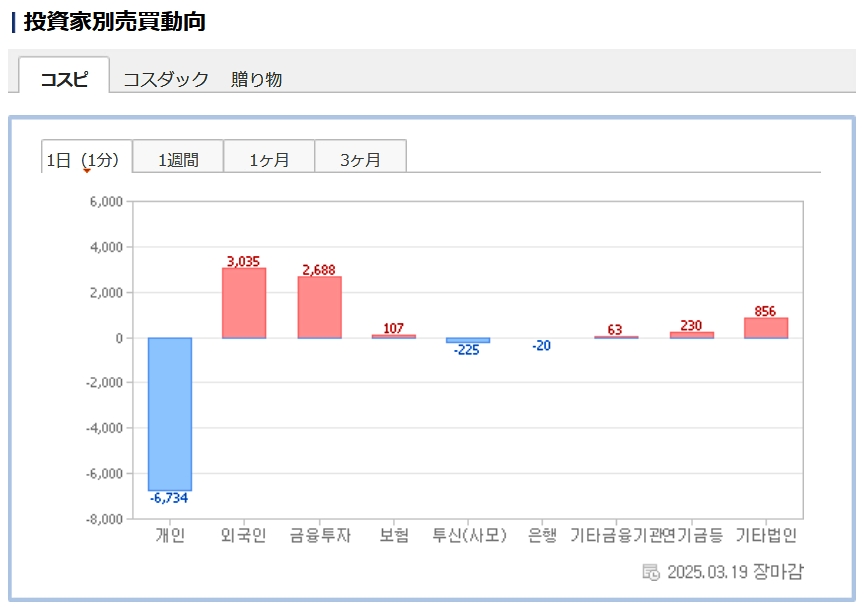
Task: Switch to the コスダック tab
Action: (165, 79)
